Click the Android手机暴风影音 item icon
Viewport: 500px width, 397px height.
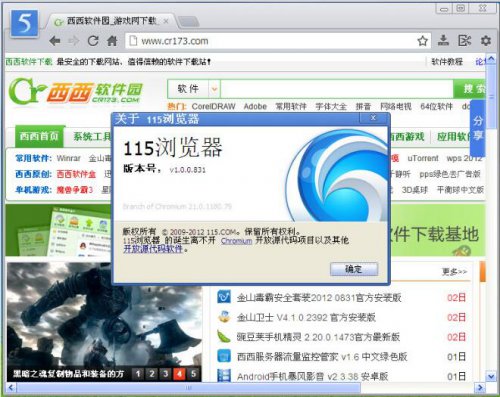[224, 375]
